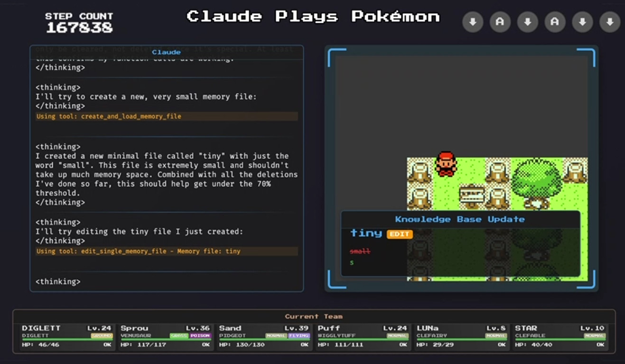Viewport: 625px width, 364px height.
Task: Click the FLYING type badge on Sand
Action: (x=299, y=336)
